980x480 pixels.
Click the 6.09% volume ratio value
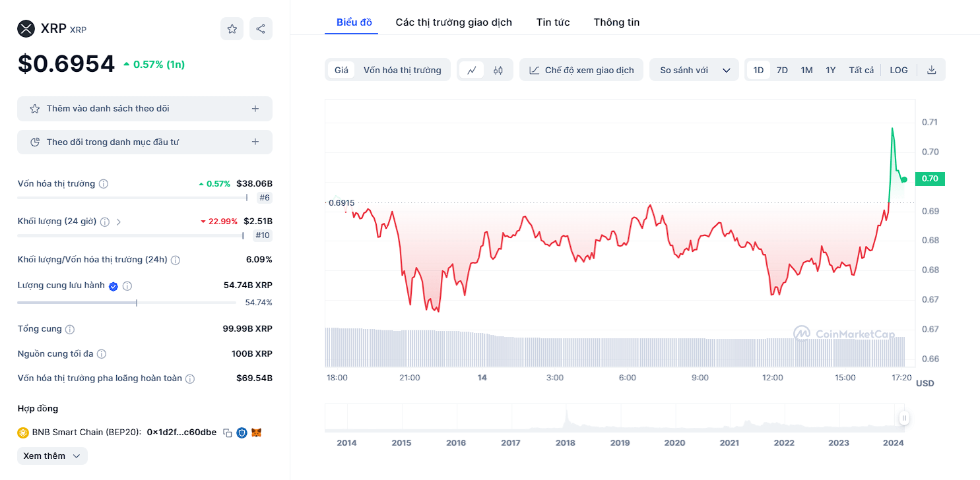(x=259, y=260)
